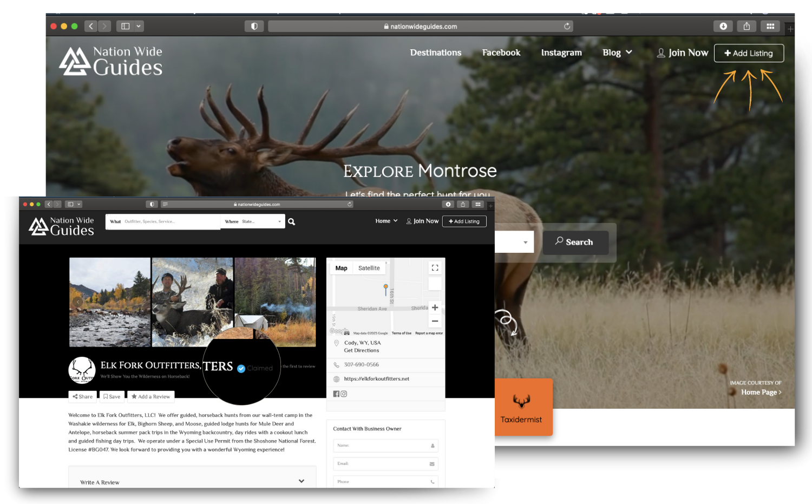812x504 pixels.
Task: Switch map to Map view tab
Action: [x=341, y=268]
